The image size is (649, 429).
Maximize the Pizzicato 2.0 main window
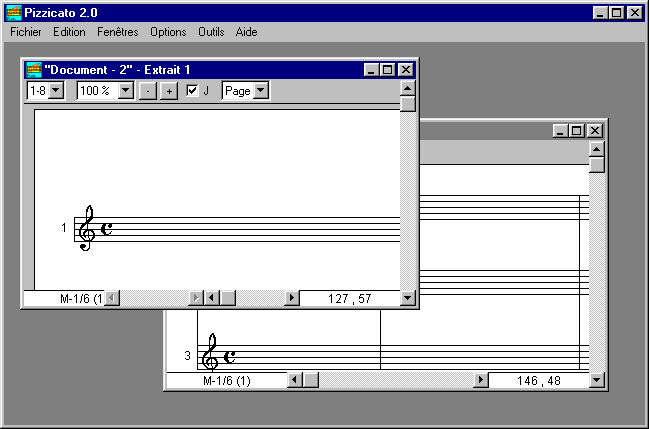616,13
